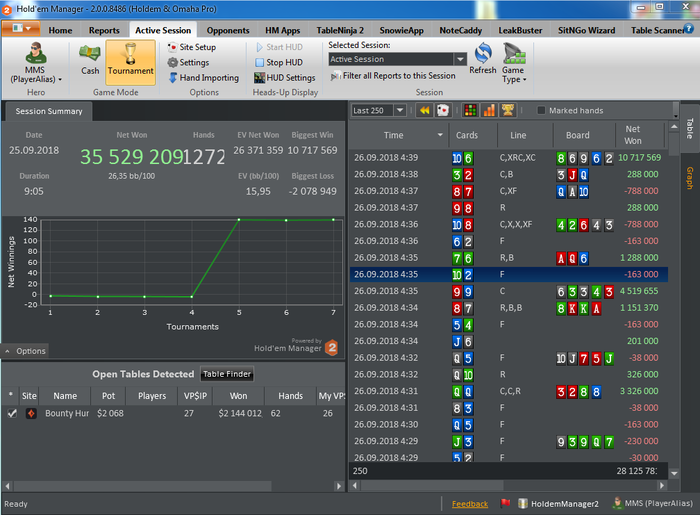Click scroll down arrow of hands list
700x515 pixels.
[x=674, y=473]
